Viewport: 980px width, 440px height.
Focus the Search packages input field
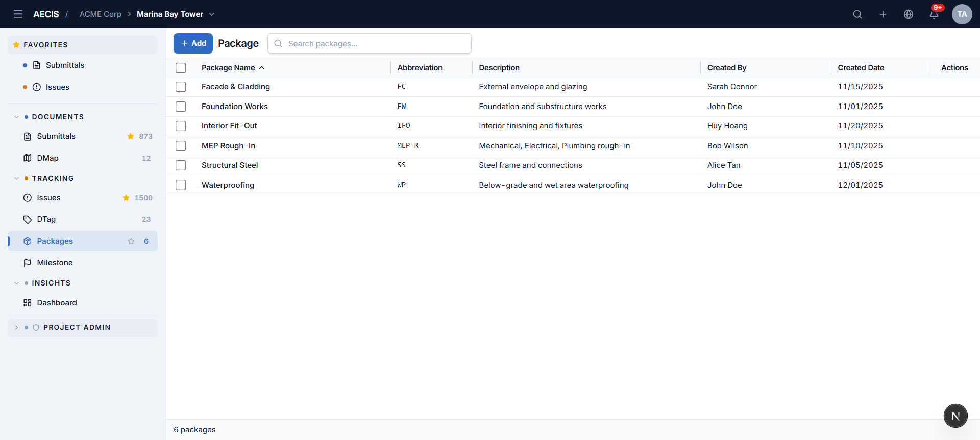point(370,43)
